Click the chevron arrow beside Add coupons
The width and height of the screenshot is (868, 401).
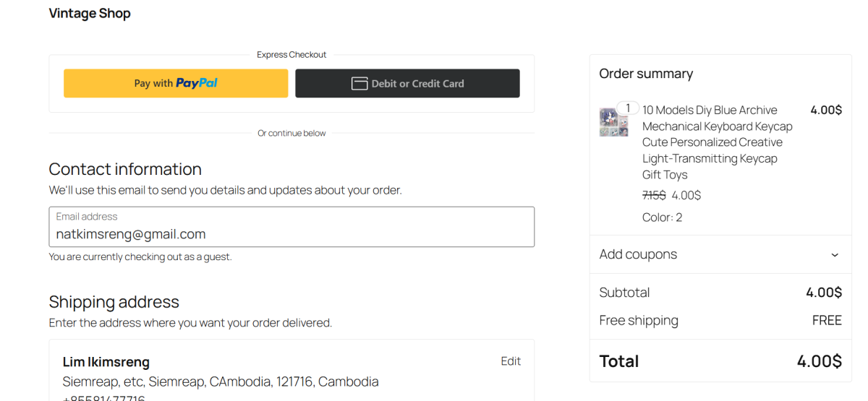[x=835, y=255]
